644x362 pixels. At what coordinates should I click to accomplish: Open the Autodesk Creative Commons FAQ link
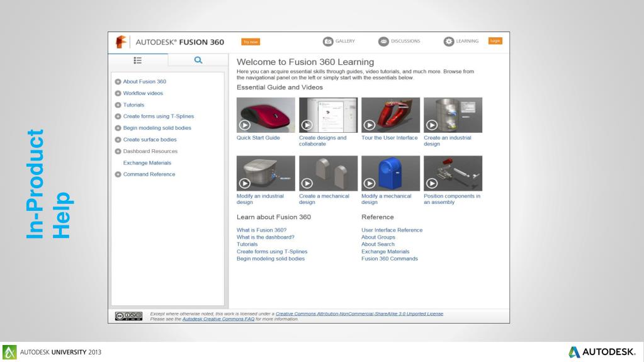click(x=218, y=319)
